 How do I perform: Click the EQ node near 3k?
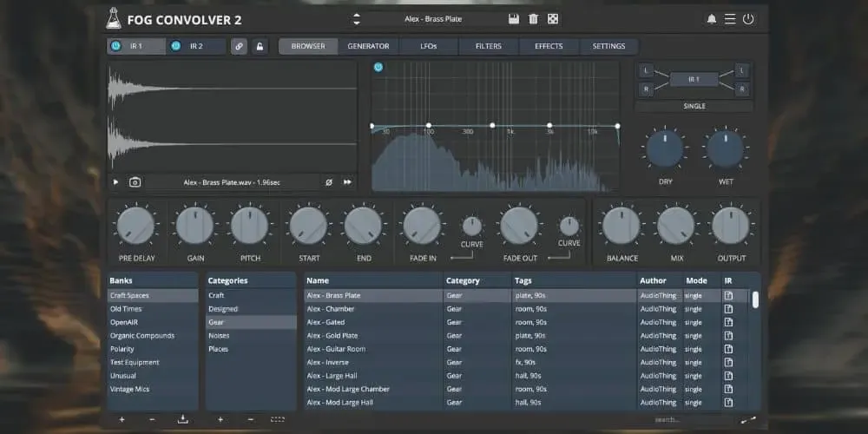pyautogui.click(x=549, y=126)
